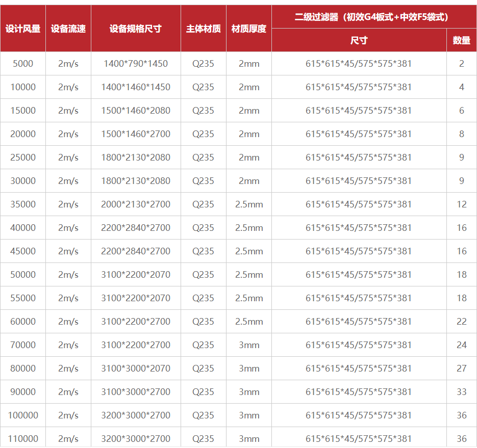
Task: Select the 材质厚度 header cell
Action: [249, 29]
